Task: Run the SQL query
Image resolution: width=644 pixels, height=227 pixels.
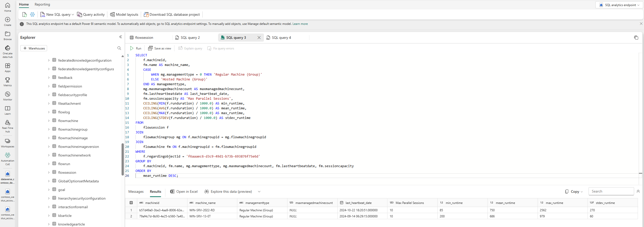Action: point(136,48)
